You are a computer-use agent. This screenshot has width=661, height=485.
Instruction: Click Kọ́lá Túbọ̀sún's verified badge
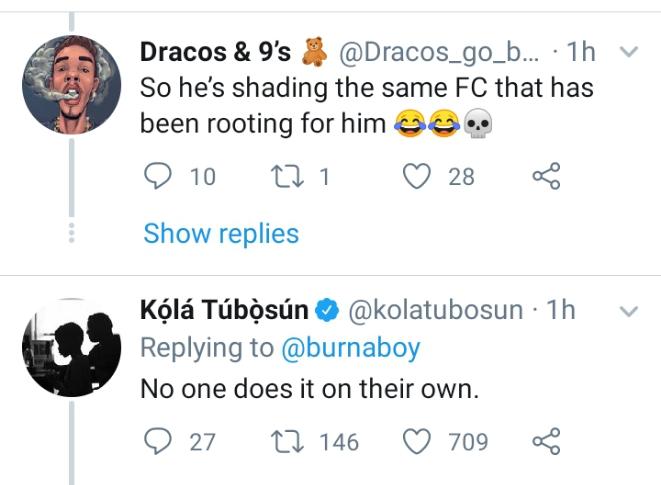327,312
